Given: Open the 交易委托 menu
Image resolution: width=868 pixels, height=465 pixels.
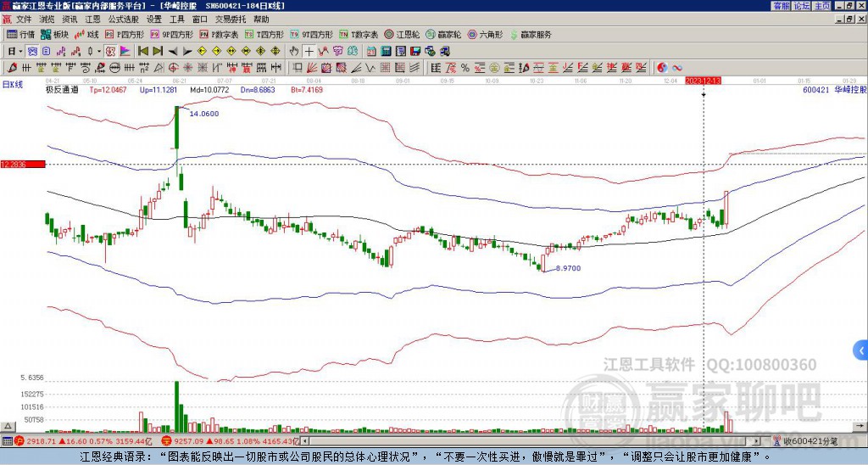Looking at the screenshot, I should click(231, 20).
